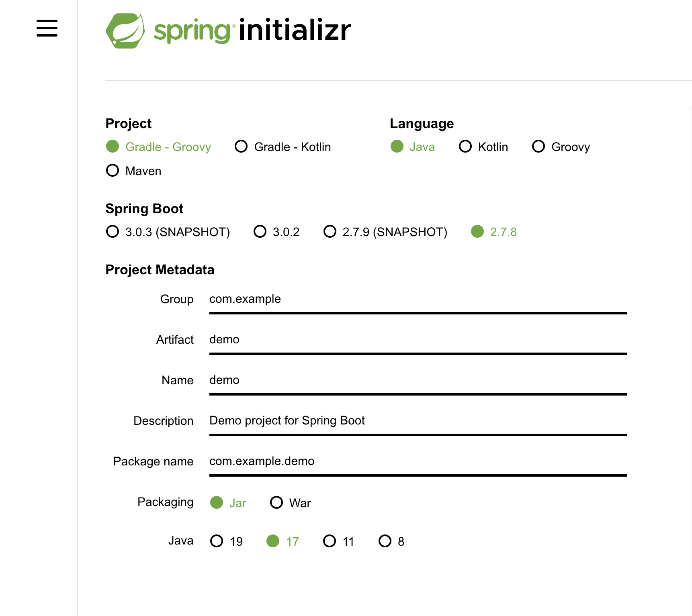The image size is (692, 616).
Task: Click the Artifact field label
Action: pos(175,340)
